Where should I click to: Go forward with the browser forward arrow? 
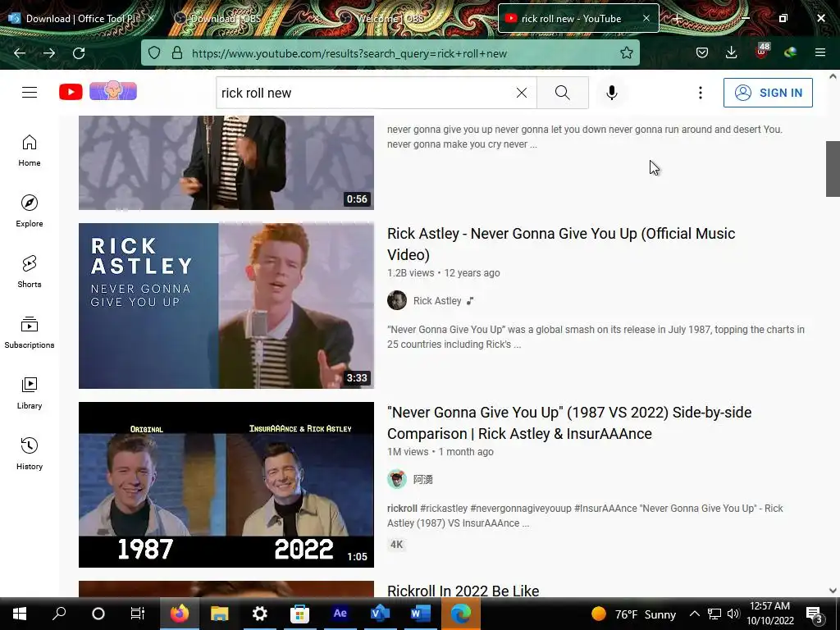click(48, 53)
